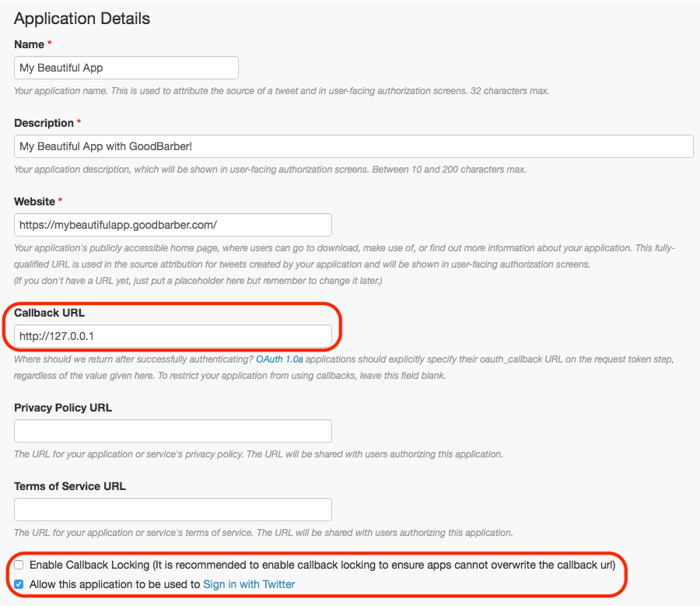Click the Terms of Service URL label
The height and width of the screenshot is (606, 700).
pyautogui.click(x=70, y=486)
